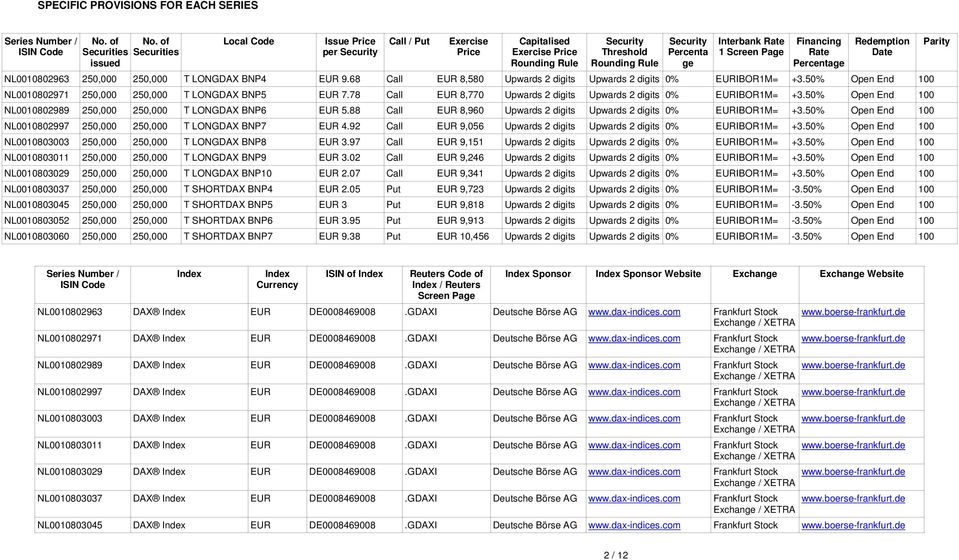
Task: Select the Call / Put column header
Action: pos(409,42)
